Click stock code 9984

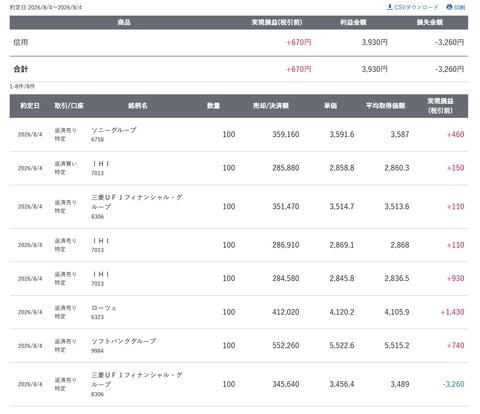click(x=97, y=351)
